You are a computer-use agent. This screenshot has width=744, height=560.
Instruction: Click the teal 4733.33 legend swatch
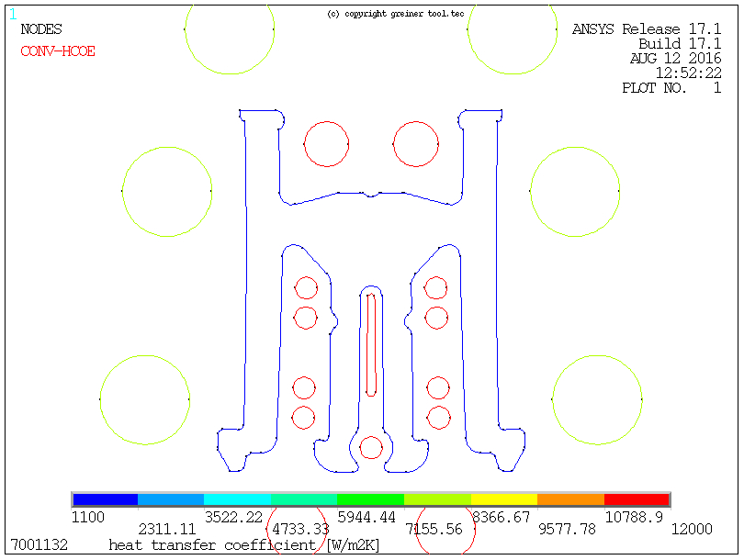[x=304, y=499]
